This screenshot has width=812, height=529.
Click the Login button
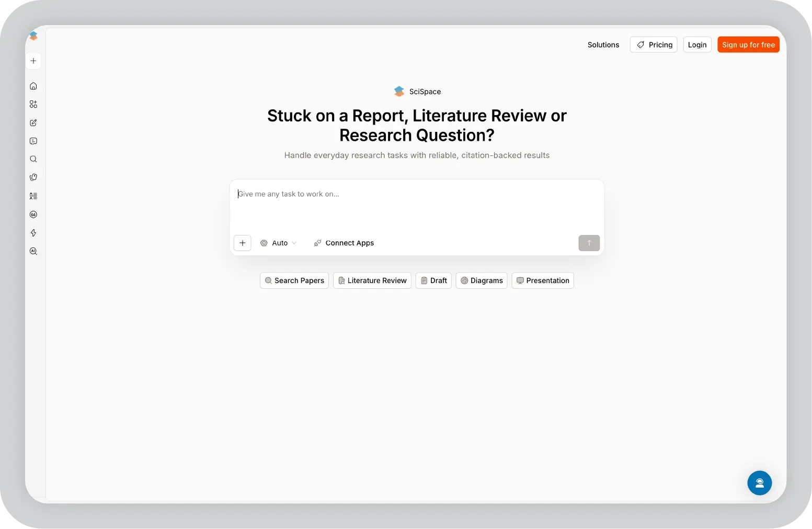click(697, 44)
